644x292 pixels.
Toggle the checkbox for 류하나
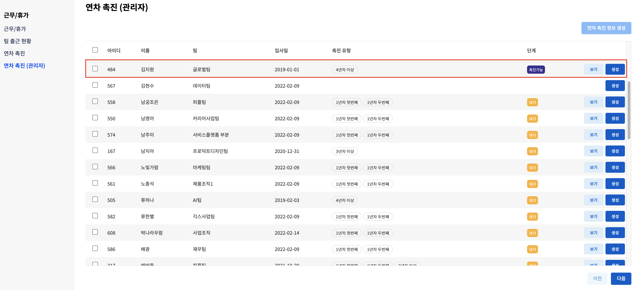(95, 199)
